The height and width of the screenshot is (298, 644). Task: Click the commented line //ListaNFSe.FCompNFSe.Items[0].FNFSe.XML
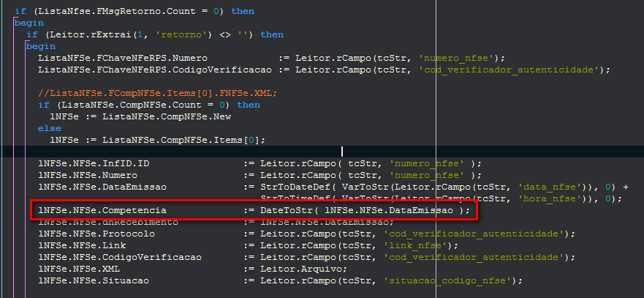pyautogui.click(x=158, y=93)
